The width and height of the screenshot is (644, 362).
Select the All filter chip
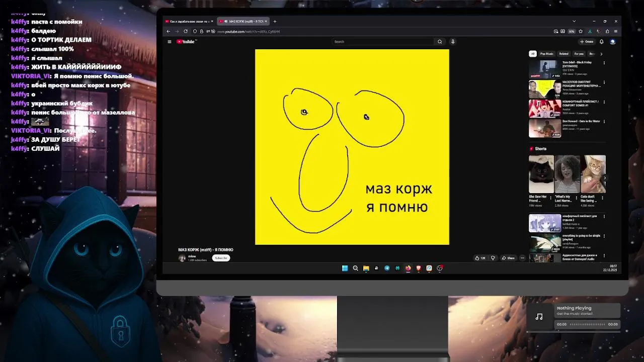coord(533,54)
